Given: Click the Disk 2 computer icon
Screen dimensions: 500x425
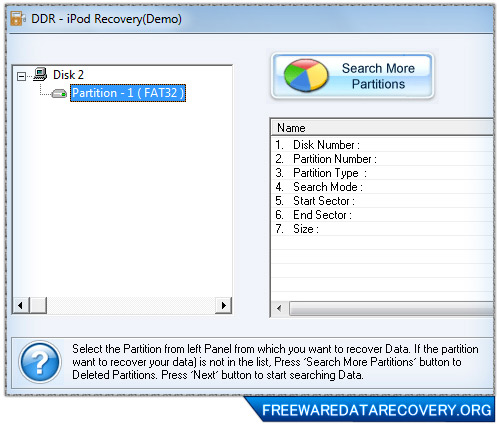Looking at the screenshot, I should [40, 74].
